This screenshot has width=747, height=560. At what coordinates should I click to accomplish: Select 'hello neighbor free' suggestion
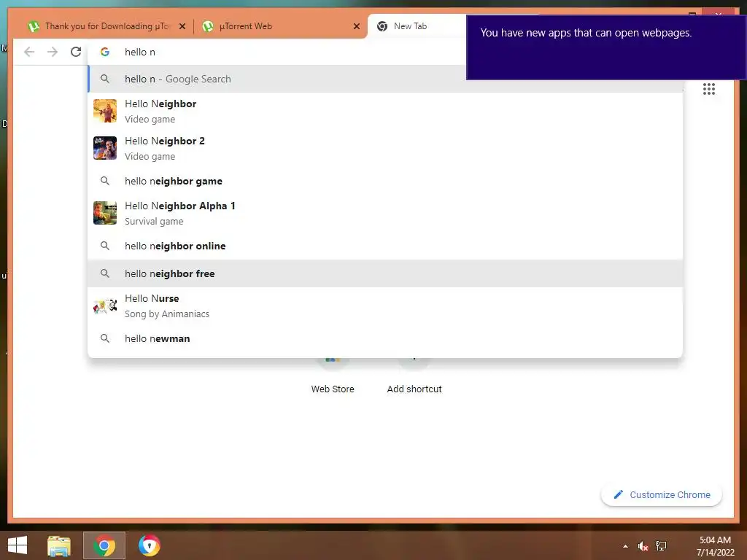coord(385,273)
